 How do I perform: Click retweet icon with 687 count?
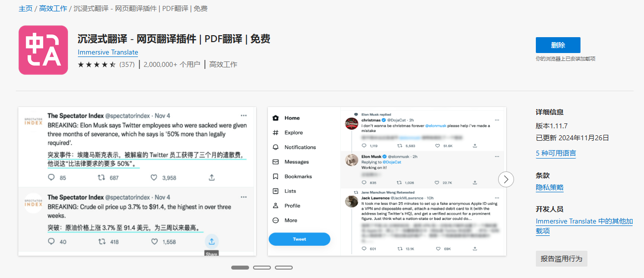(x=101, y=177)
